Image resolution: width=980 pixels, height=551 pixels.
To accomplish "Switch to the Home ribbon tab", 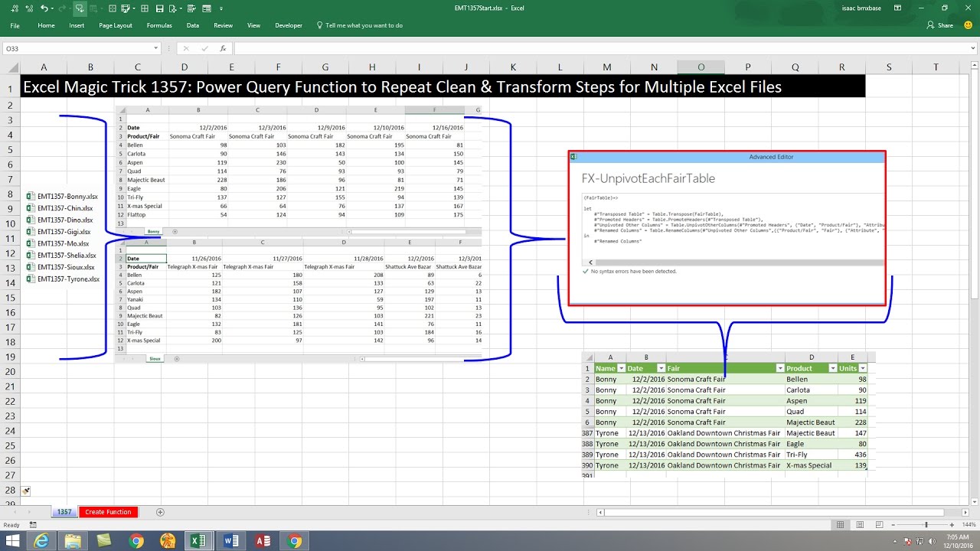I will pos(46,25).
